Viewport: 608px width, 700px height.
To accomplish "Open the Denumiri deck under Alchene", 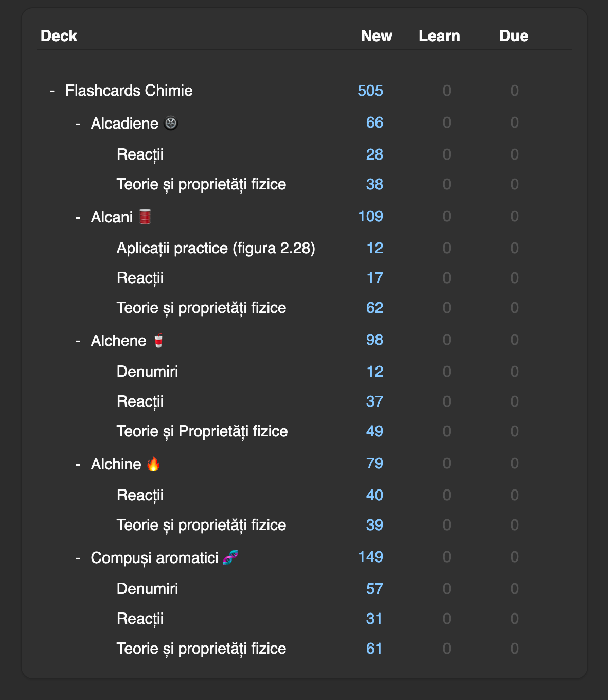I will pyautogui.click(x=147, y=372).
